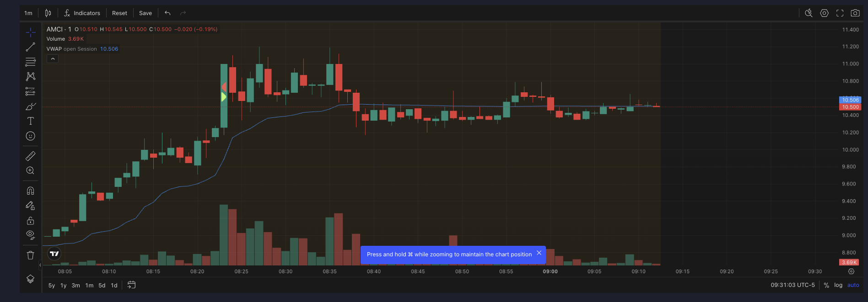Switch to the 1y date range
Viewport: 868px width, 302px height.
point(64,286)
